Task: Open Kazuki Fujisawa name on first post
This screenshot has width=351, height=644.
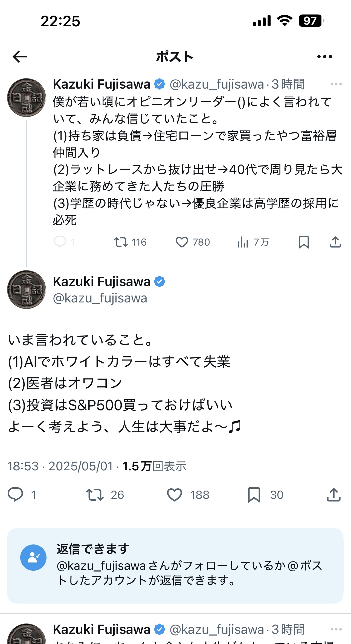Action: coord(102,84)
